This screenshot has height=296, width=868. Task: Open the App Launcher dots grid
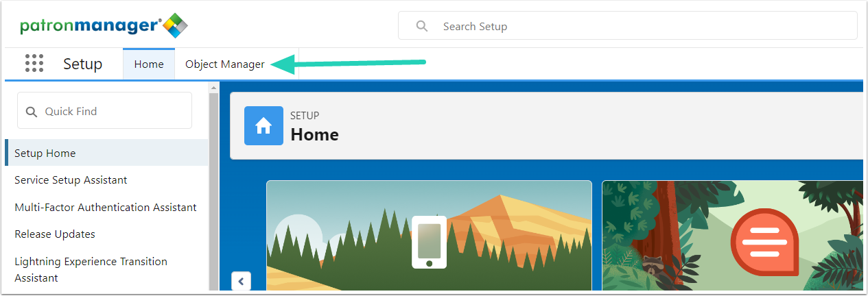[34, 64]
